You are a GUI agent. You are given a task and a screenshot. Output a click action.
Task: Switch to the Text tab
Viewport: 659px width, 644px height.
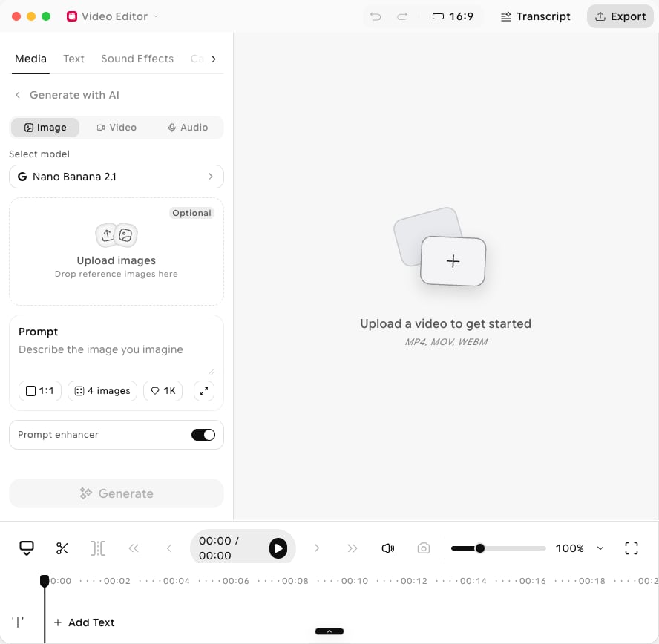click(74, 59)
